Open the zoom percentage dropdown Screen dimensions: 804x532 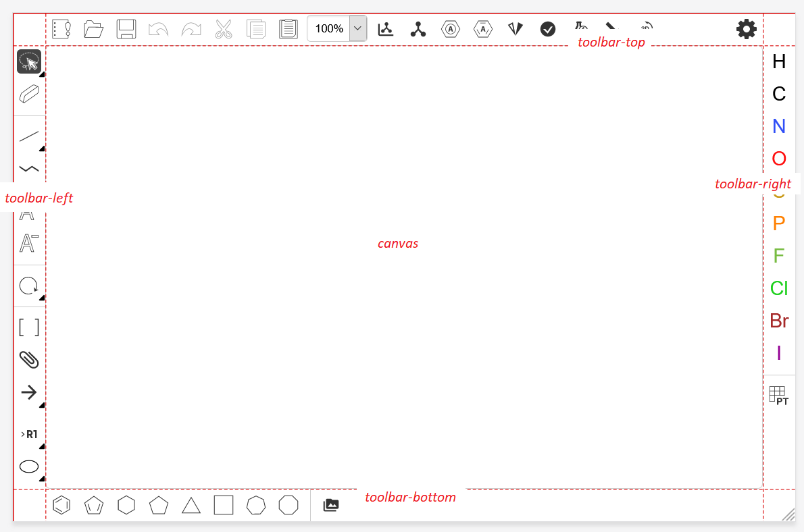357,29
